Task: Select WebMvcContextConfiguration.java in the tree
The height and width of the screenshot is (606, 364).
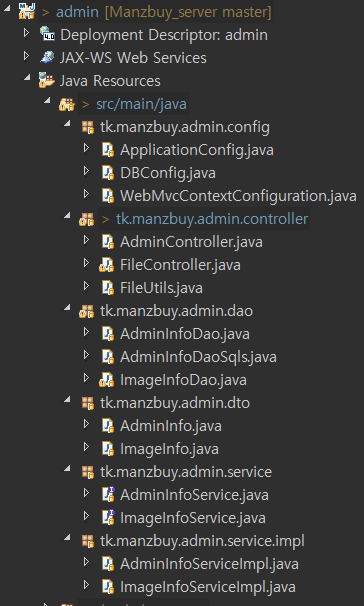Action: tap(238, 196)
